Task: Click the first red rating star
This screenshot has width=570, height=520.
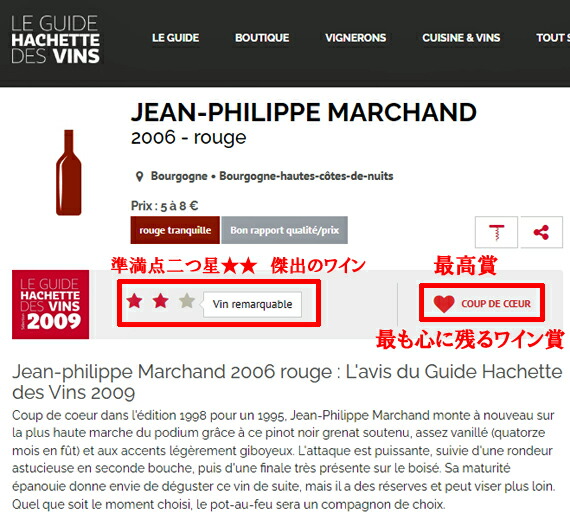Action: (x=134, y=301)
